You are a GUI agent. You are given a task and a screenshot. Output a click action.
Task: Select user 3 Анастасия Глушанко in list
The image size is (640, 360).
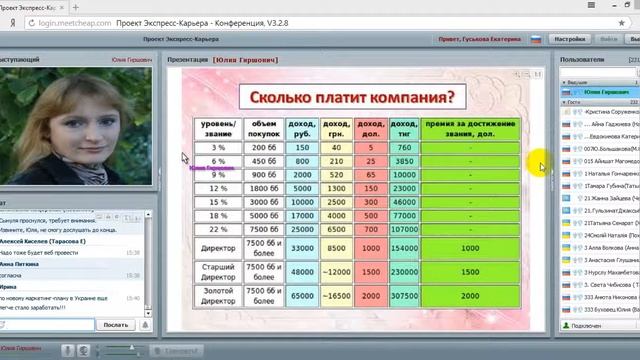click(600, 260)
